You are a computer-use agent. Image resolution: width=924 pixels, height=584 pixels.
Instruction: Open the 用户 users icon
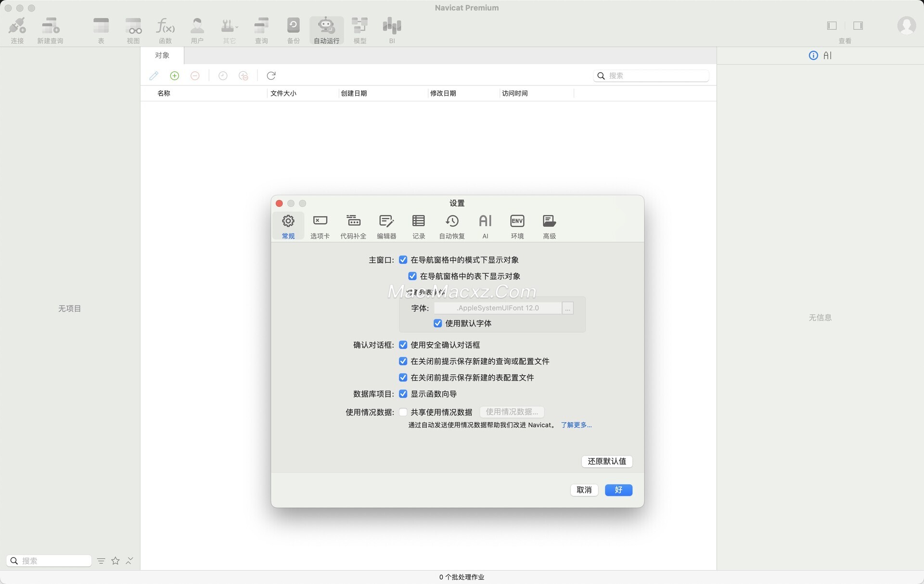pos(197,30)
